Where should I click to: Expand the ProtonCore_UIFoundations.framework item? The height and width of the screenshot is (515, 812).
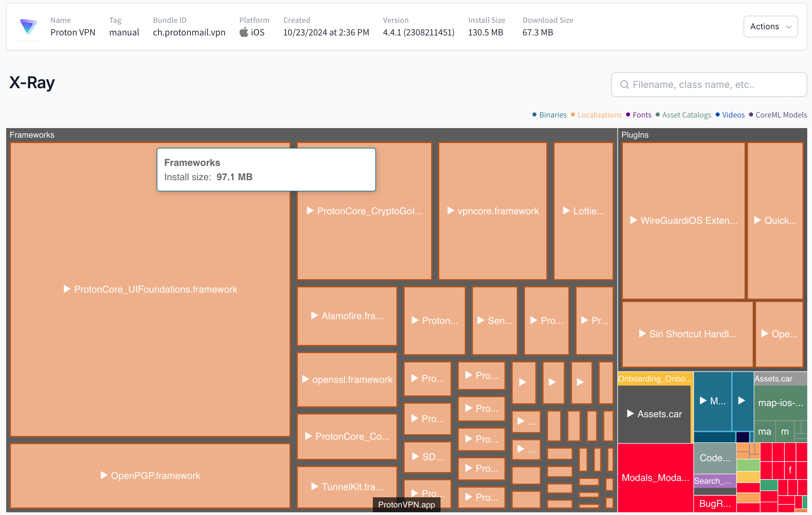point(67,289)
